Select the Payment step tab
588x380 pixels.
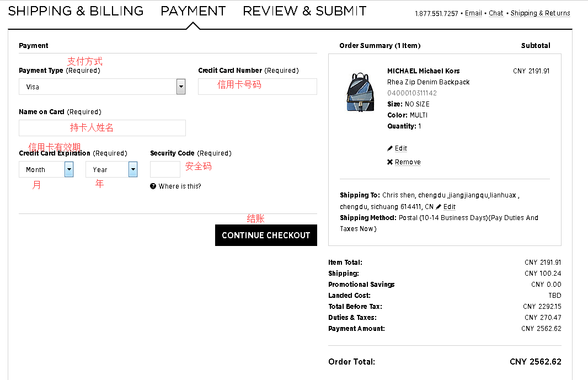(x=193, y=11)
